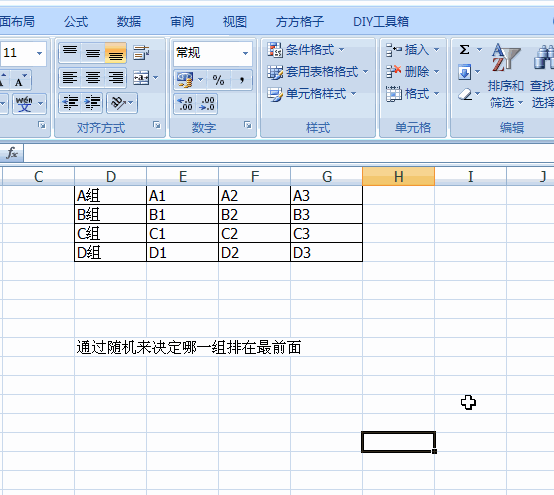Open the 方方格子 tab
The width and height of the screenshot is (554, 495).
point(300,22)
